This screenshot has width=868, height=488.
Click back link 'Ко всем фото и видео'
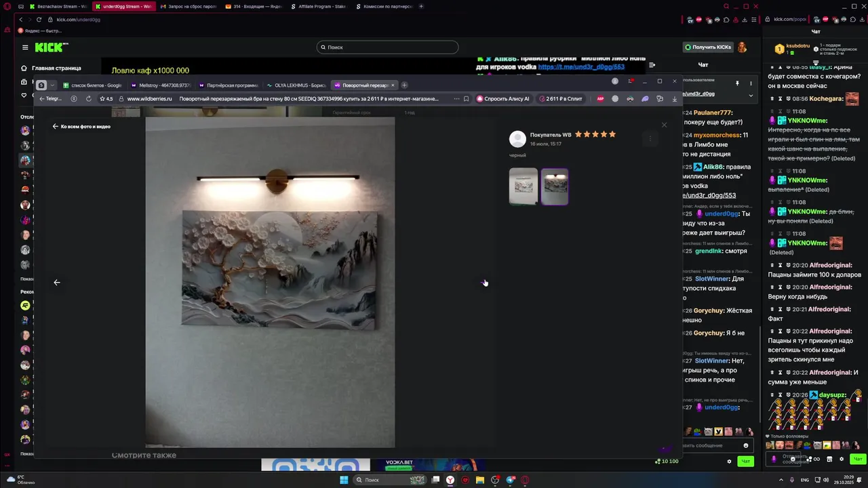tap(81, 127)
